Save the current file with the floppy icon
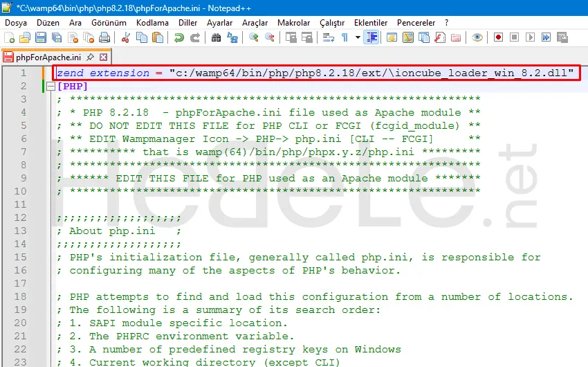 (41, 37)
